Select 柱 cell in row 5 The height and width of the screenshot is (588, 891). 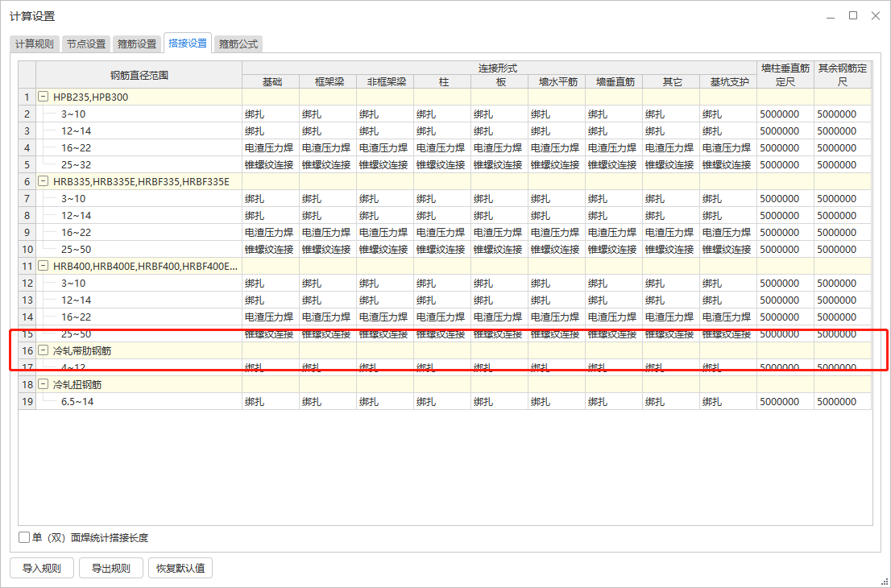(442, 165)
